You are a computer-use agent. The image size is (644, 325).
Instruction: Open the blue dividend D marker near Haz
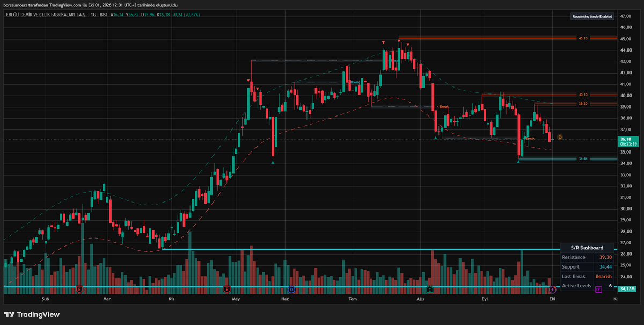tap(291, 289)
